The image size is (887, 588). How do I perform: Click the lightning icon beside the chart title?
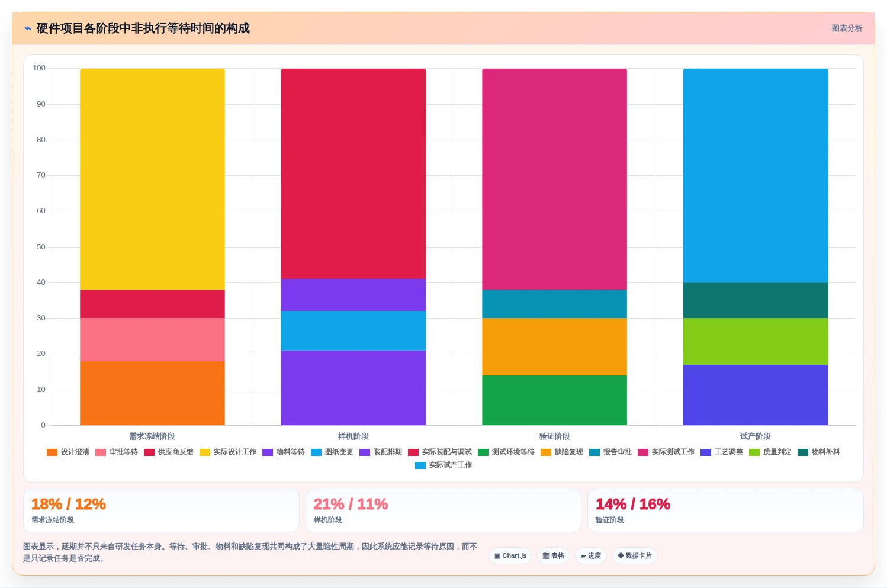28,28
